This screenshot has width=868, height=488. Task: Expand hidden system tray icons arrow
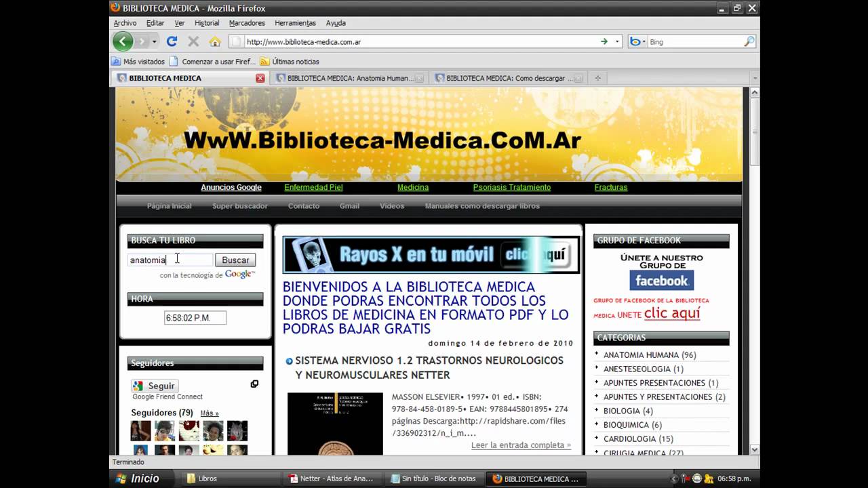click(x=675, y=479)
